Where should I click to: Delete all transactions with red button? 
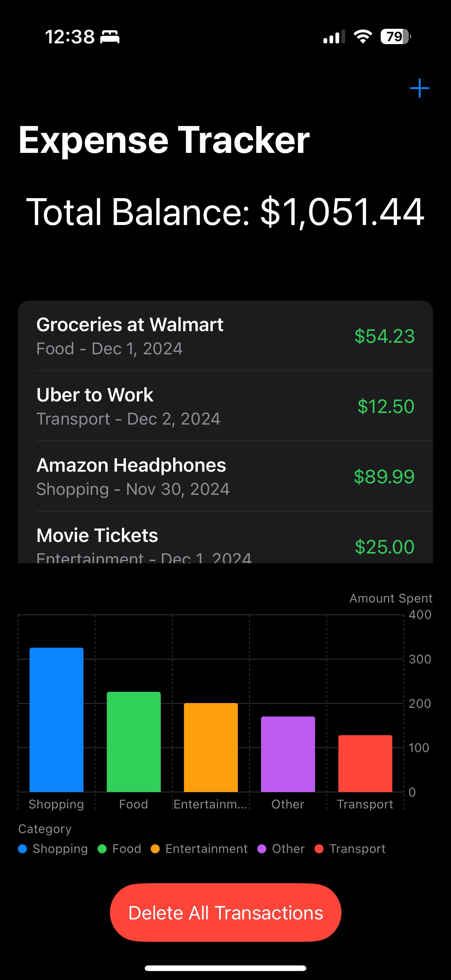225,913
